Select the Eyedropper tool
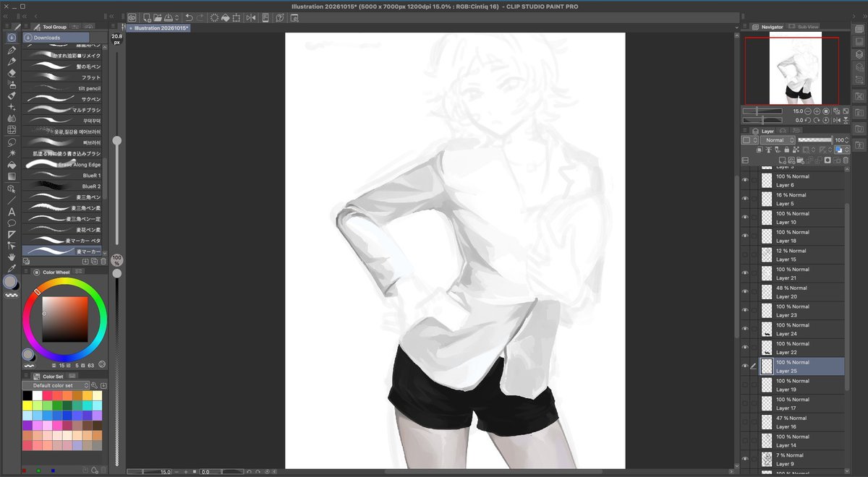Viewport: 868px width, 477px height. coord(12,269)
